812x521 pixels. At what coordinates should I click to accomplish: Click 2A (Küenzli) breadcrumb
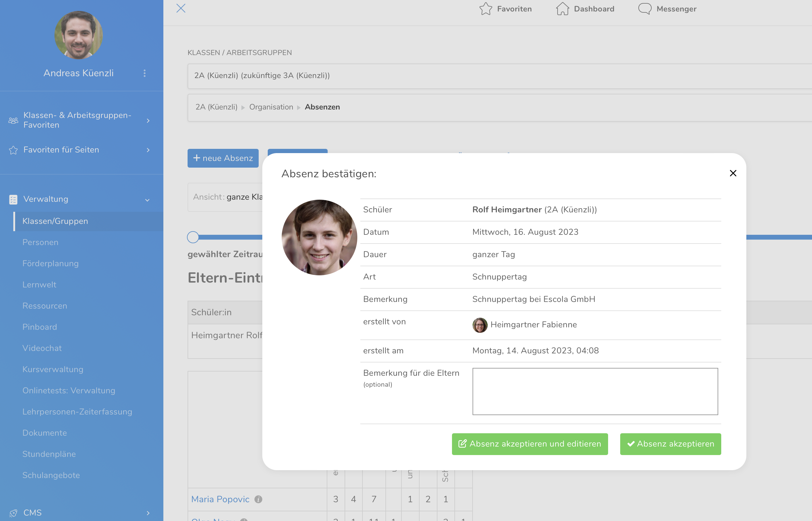[x=216, y=107]
